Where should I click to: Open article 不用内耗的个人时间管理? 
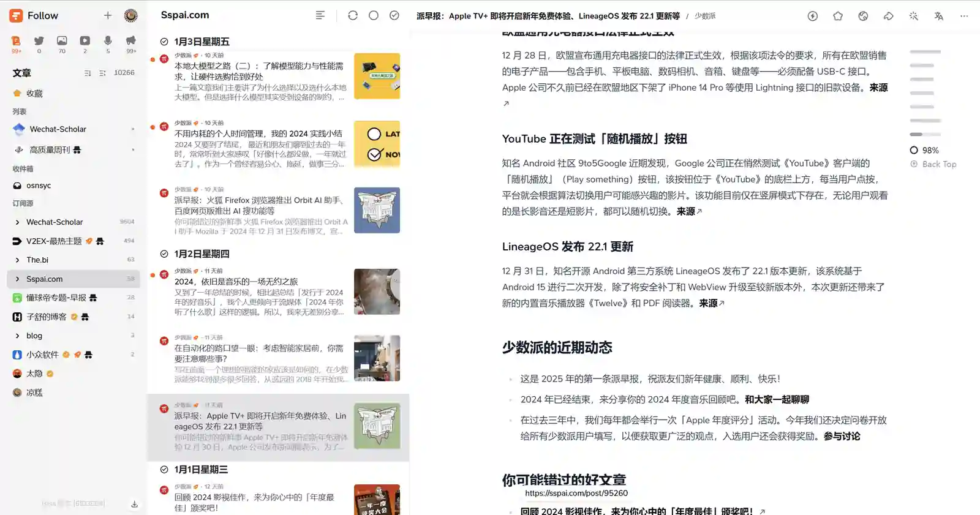[278, 145]
